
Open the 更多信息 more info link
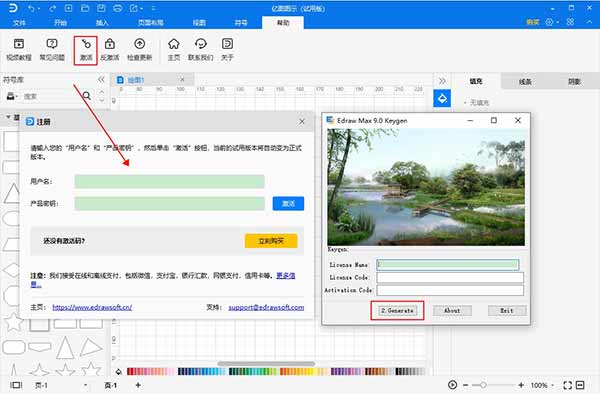(285, 275)
